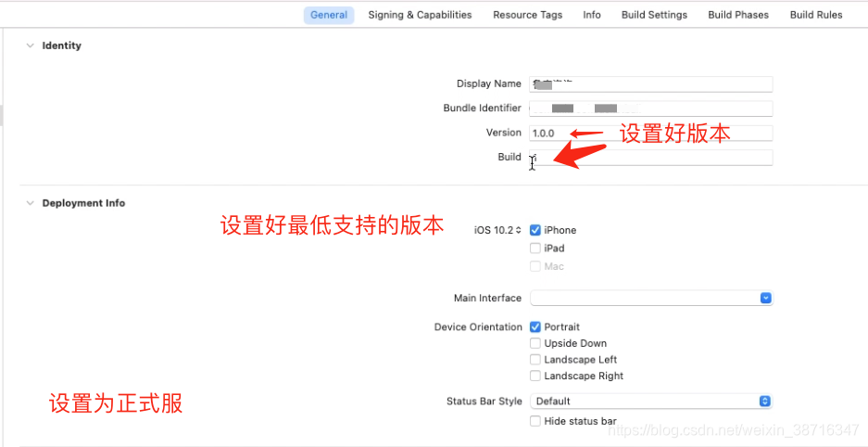Image resolution: width=868 pixels, height=447 pixels.
Task: Click the Bundle Identifier label
Action: click(x=482, y=108)
